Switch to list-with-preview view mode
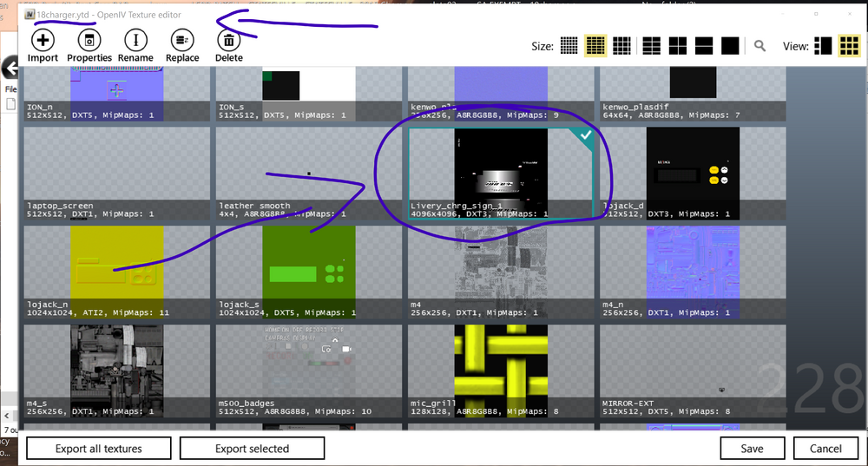This screenshot has width=868, height=466. 823,46
